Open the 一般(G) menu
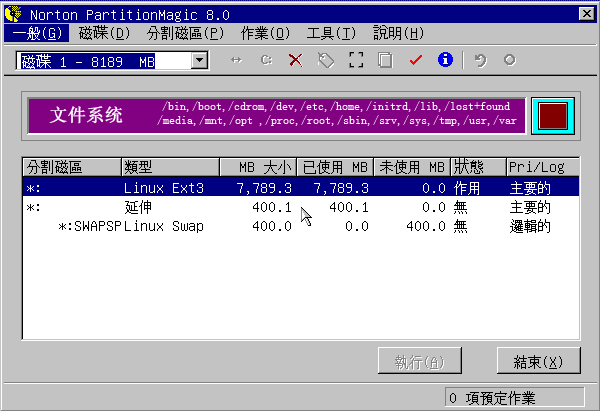This screenshot has width=600, height=411. tap(37, 33)
